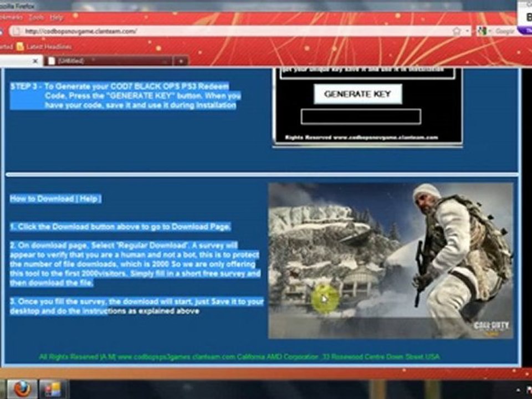
Task: Click into the Google search box
Action: 506,31
